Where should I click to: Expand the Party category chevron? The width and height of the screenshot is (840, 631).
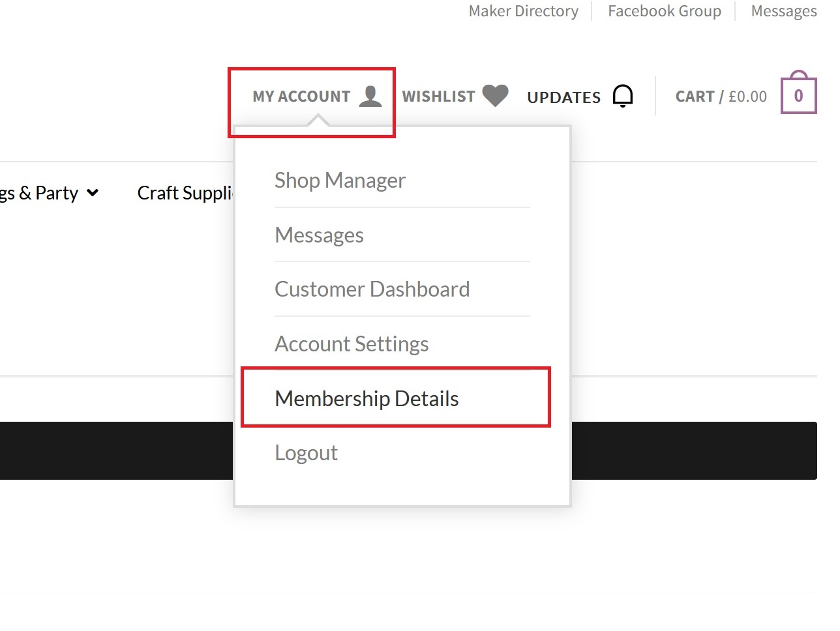pyautogui.click(x=93, y=193)
